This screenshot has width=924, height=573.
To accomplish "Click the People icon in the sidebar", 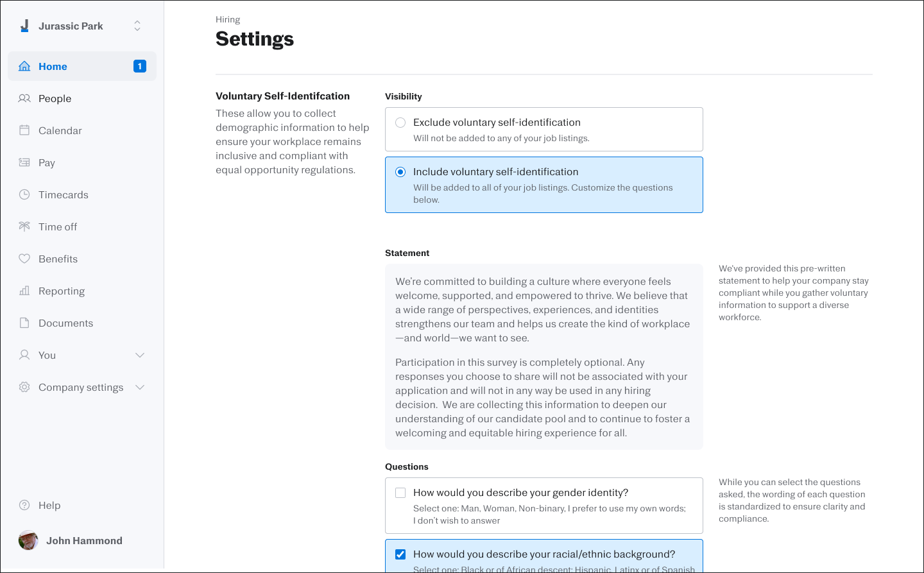I will [24, 98].
